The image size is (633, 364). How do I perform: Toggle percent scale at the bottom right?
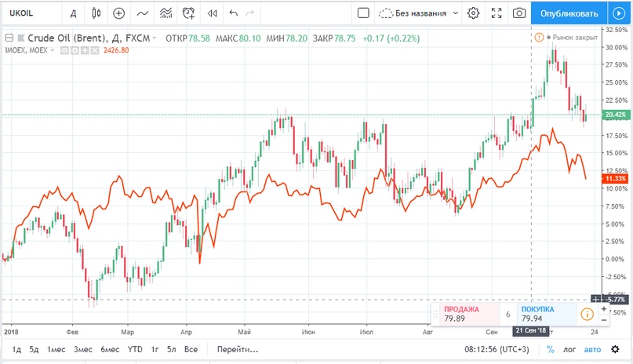(x=551, y=350)
